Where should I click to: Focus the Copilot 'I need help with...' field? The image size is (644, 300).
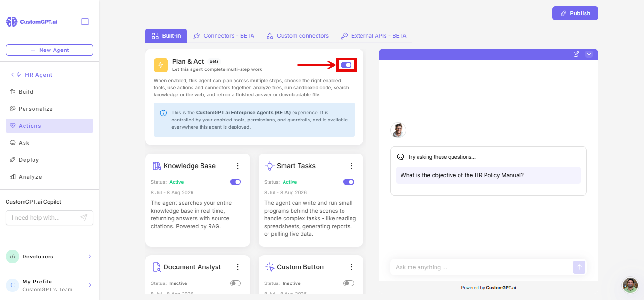[50, 218]
